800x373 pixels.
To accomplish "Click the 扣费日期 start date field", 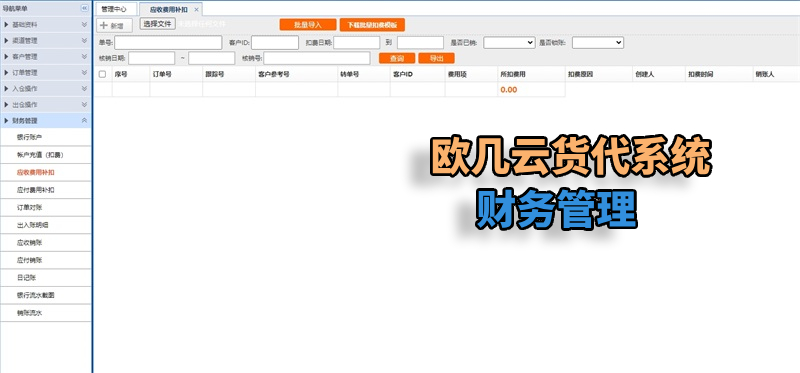I will pos(357,43).
